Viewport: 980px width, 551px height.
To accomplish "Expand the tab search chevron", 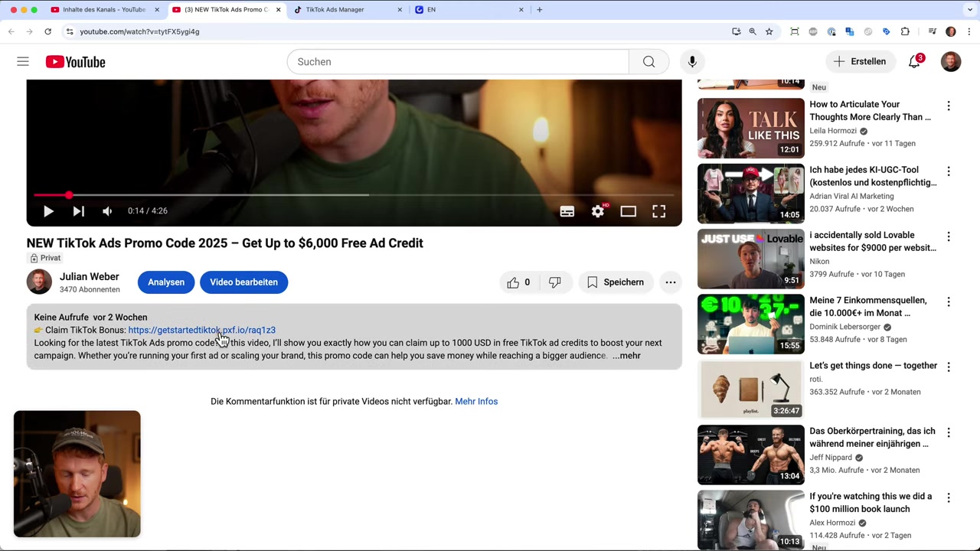I will coord(969,10).
